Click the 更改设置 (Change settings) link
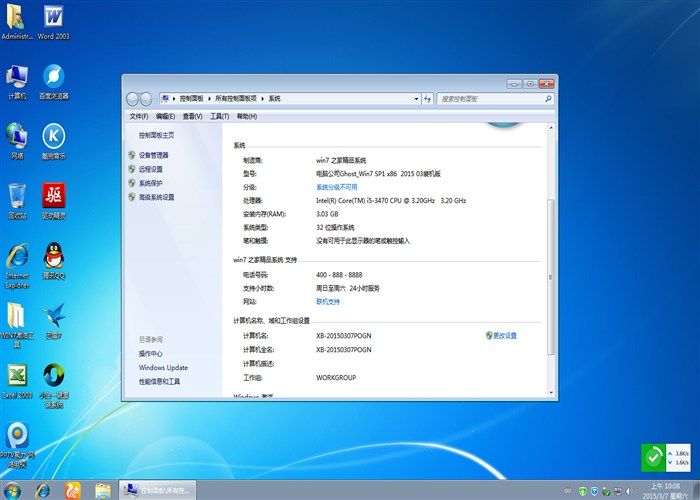The width and height of the screenshot is (700, 500). pos(504,336)
